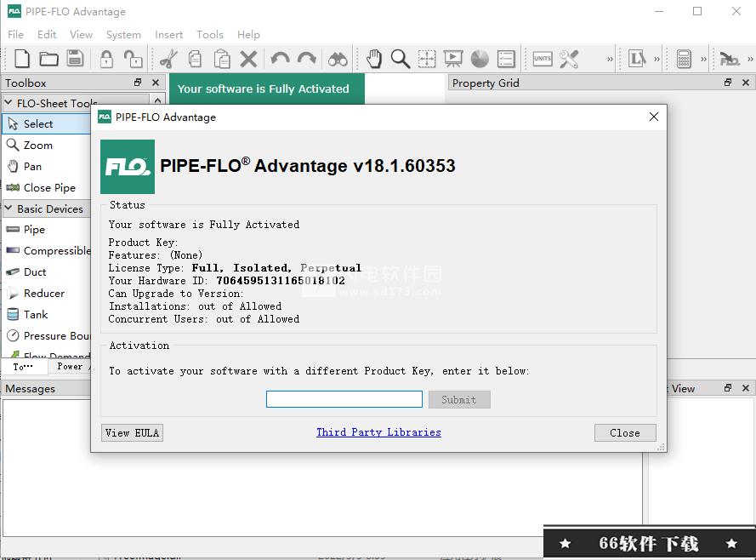
Task: Click the open padlock unlock icon
Action: 133,59
